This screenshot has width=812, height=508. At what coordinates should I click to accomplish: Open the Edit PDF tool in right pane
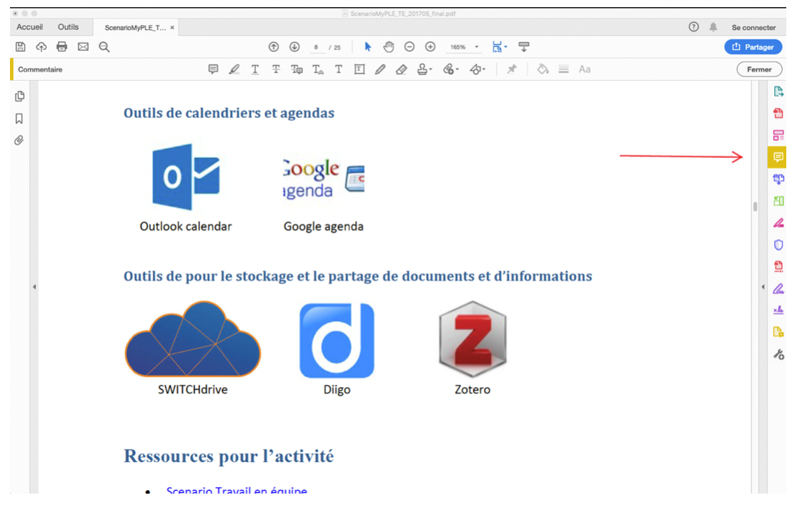(x=778, y=135)
